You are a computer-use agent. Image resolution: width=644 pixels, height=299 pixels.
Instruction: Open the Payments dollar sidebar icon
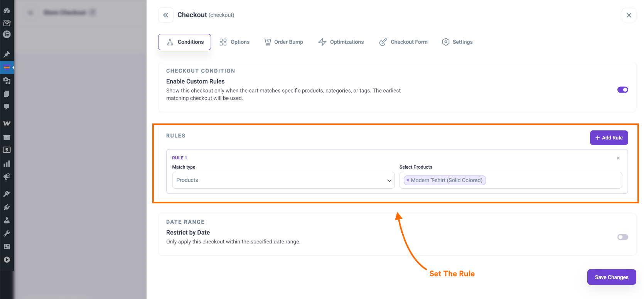click(x=7, y=150)
